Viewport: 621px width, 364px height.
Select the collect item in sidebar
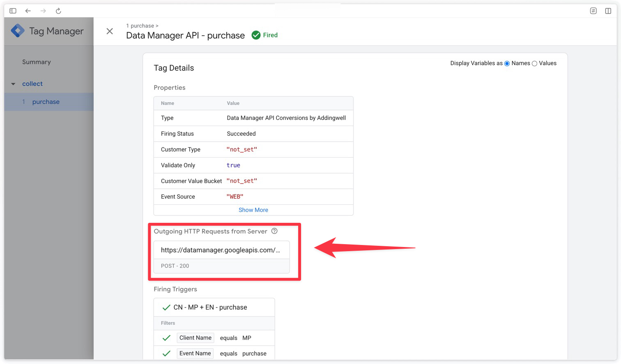click(32, 84)
